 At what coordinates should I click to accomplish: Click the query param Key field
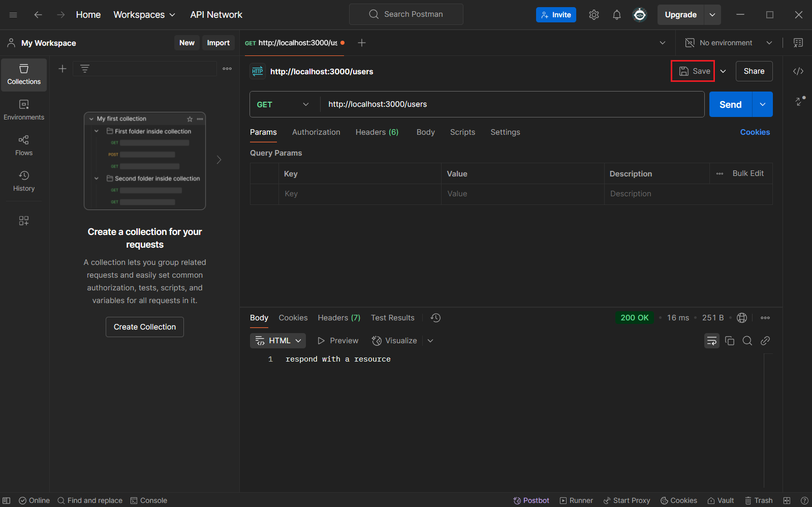coord(360,194)
